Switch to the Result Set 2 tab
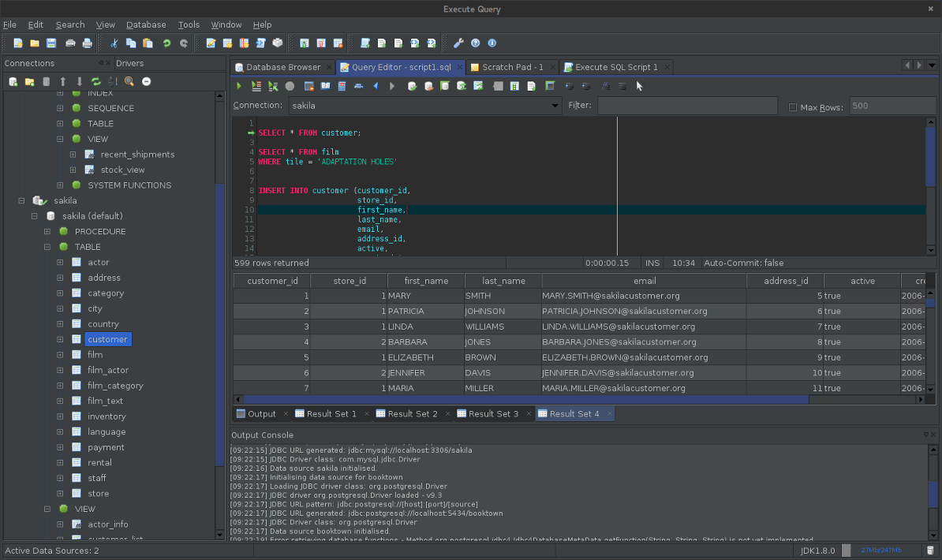This screenshot has height=560, width=942. pyautogui.click(x=412, y=414)
